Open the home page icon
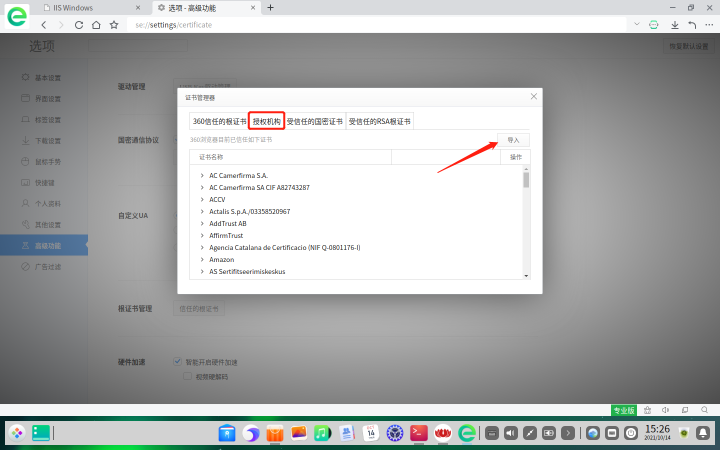720x450 pixels. 96,25
